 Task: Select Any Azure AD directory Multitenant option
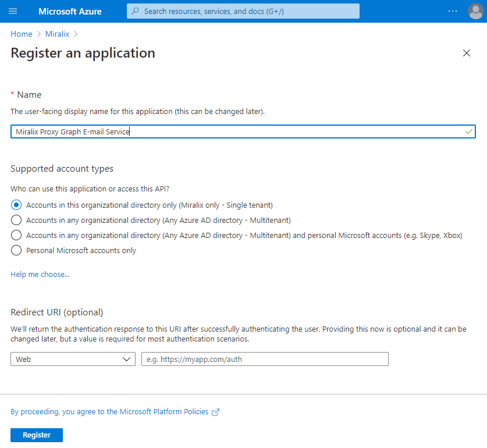(16, 221)
